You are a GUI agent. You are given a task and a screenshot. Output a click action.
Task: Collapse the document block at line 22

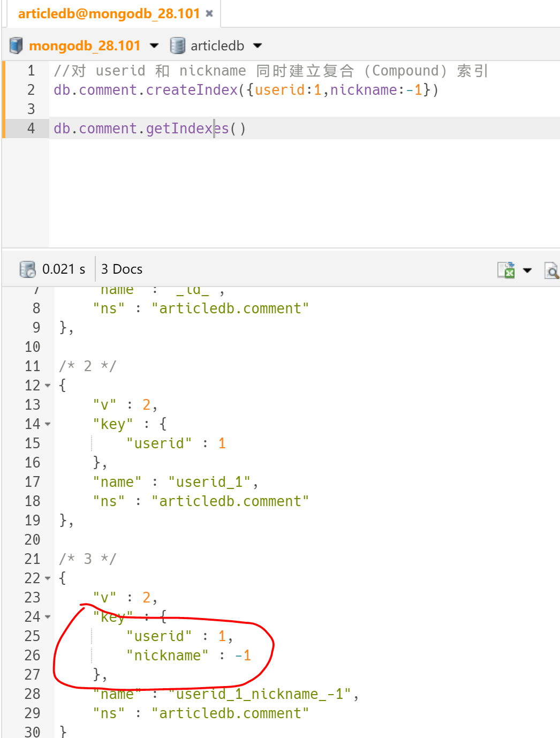(48, 578)
